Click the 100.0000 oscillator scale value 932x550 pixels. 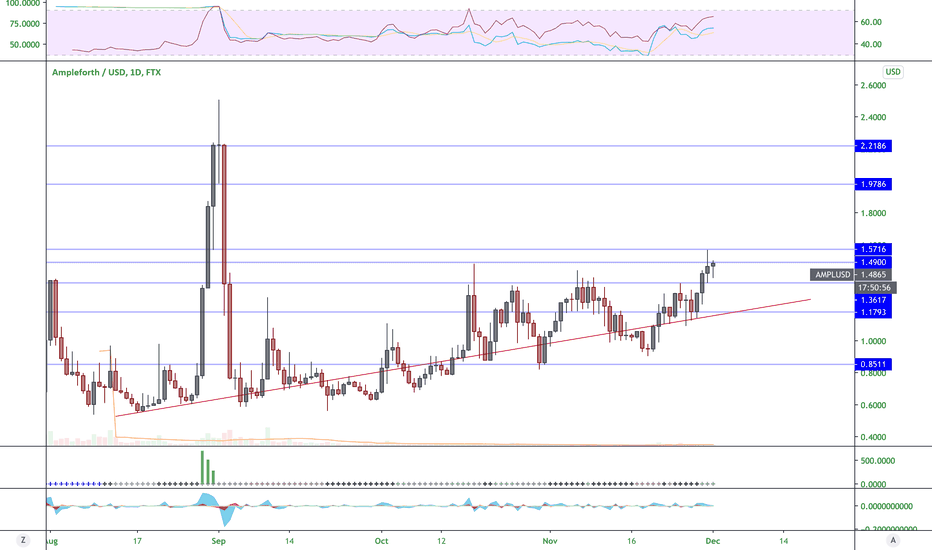[x=21, y=4]
